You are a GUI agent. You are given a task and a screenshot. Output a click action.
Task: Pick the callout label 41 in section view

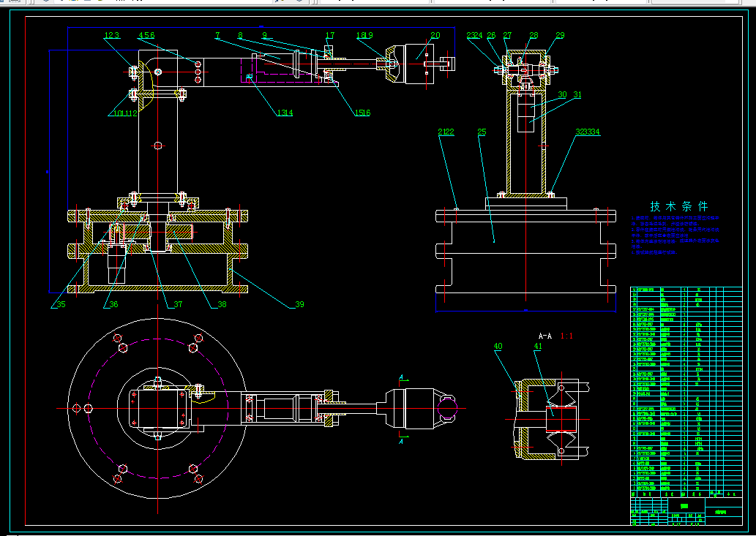[x=538, y=346]
